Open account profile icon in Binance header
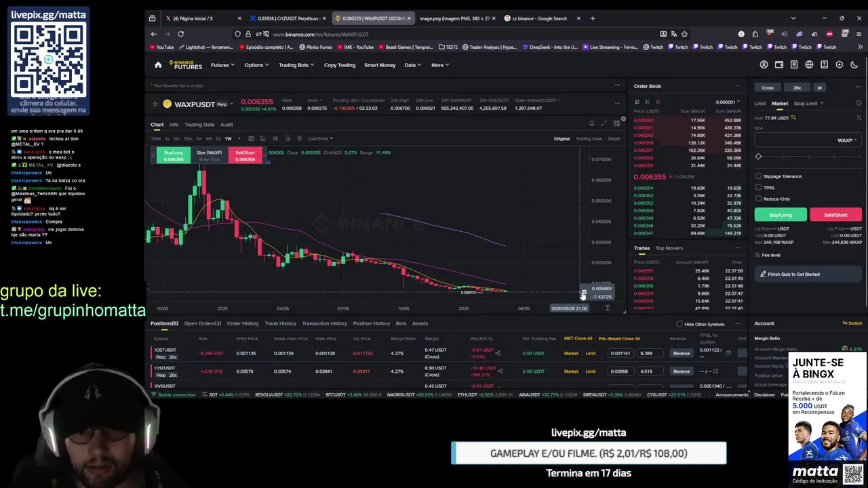The height and width of the screenshot is (488, 868). (x=764, y=65)
